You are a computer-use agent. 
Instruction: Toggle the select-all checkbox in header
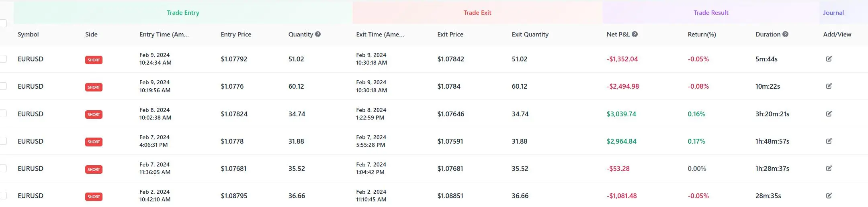[x=3, y=23]
